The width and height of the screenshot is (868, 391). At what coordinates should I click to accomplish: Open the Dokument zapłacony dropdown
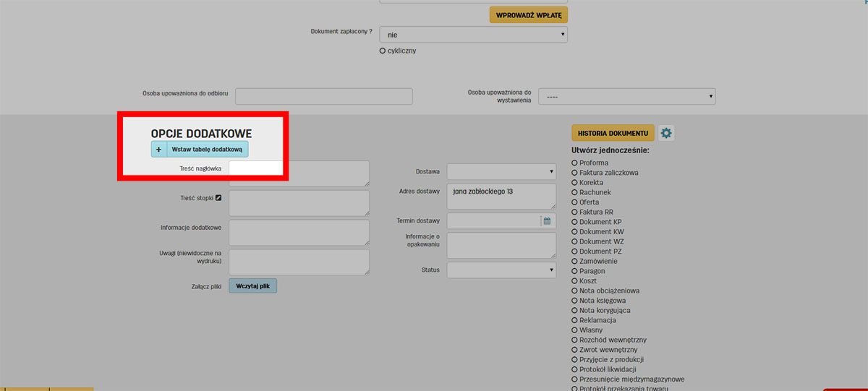click(473, 35)
